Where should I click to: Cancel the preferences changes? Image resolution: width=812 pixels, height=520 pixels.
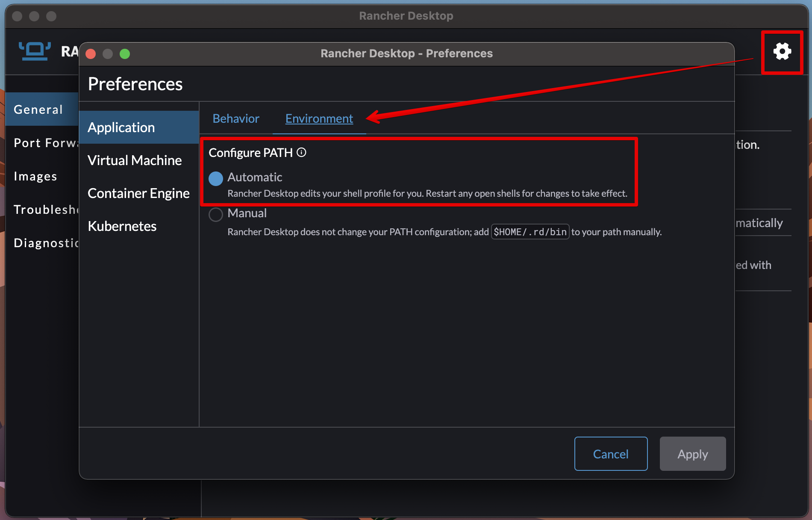611,454
